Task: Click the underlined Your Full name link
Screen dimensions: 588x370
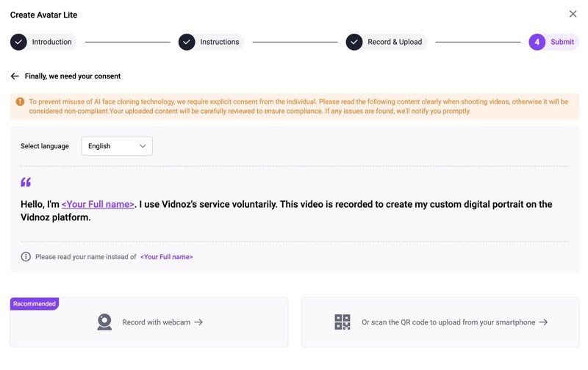Action: click(x=98, y=204)
